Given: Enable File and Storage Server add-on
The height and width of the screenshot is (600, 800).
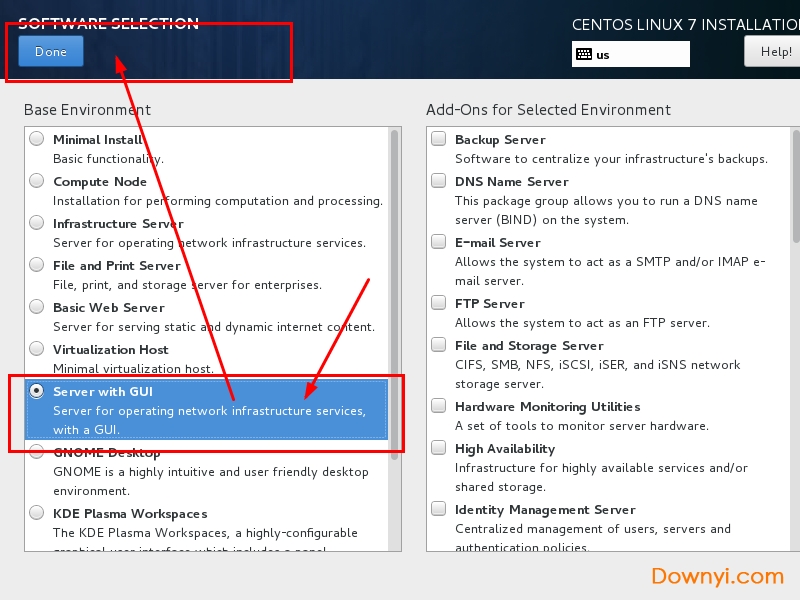Looking at the screenshot, I should pyautogui.click(x=439, y=345).
